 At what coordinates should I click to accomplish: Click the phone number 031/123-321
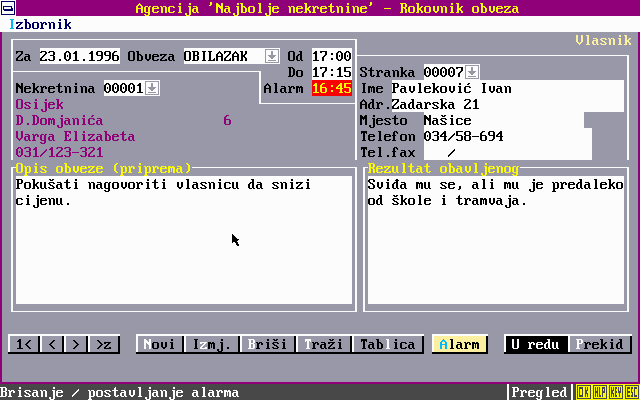60,152
